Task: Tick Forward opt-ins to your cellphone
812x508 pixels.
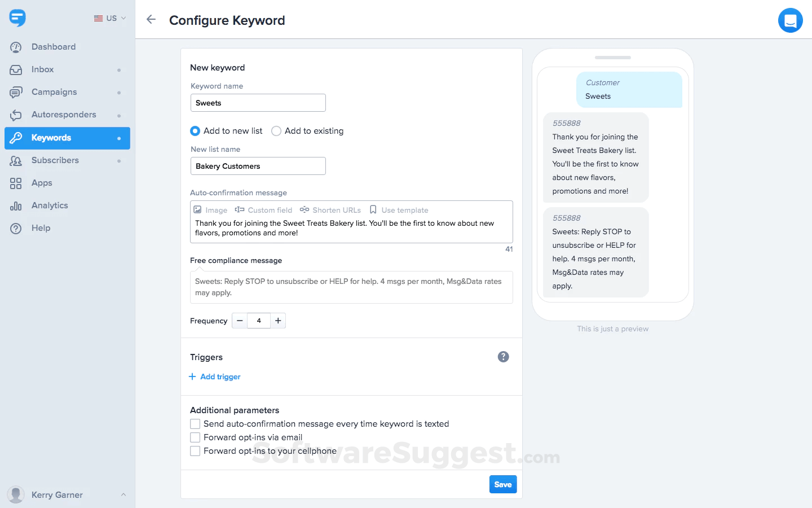Action: coord(195,451)
